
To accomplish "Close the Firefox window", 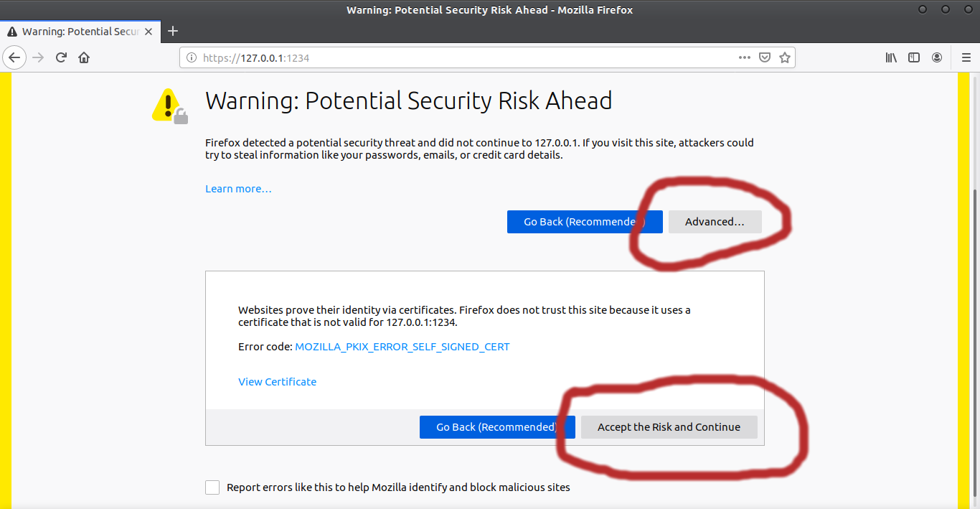I will tap(969, 9).
